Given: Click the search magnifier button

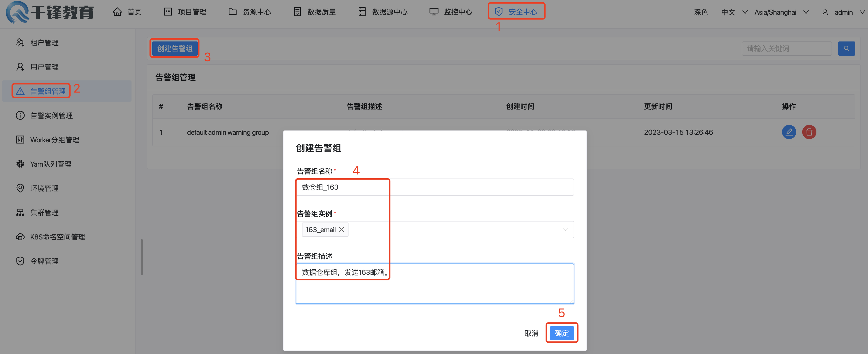Looking at the screenshot, I should click(x=846, y=49).
